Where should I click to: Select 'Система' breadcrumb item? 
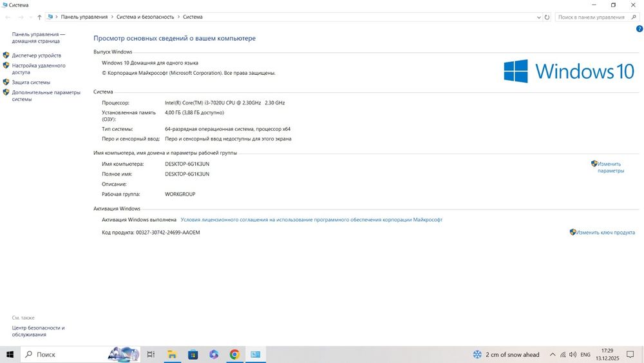193,17
